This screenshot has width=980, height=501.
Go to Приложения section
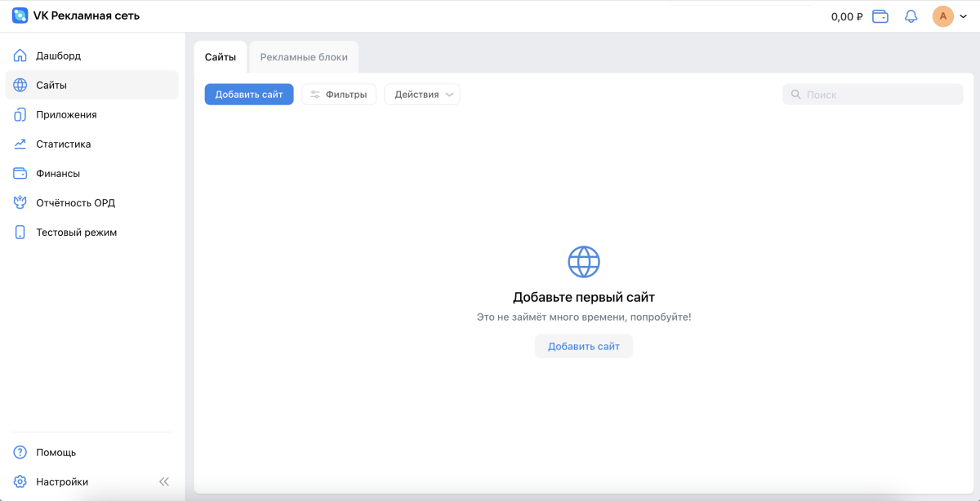pos(92,115)
